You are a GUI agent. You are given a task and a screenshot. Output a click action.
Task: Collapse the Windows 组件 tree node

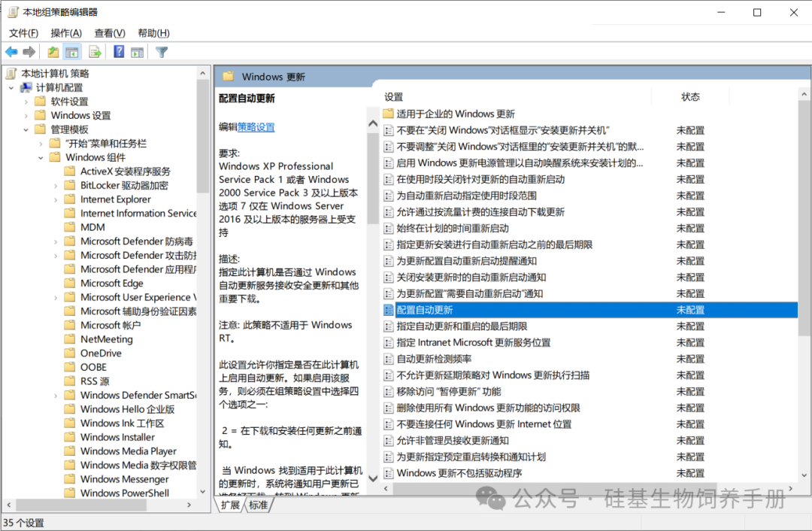pos(41,158)
